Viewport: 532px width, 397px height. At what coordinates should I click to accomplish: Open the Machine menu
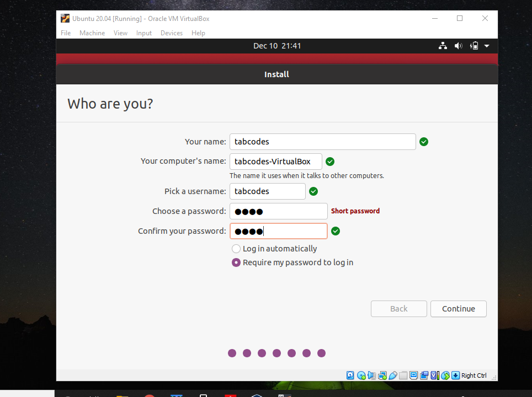[x=92, y=33]
